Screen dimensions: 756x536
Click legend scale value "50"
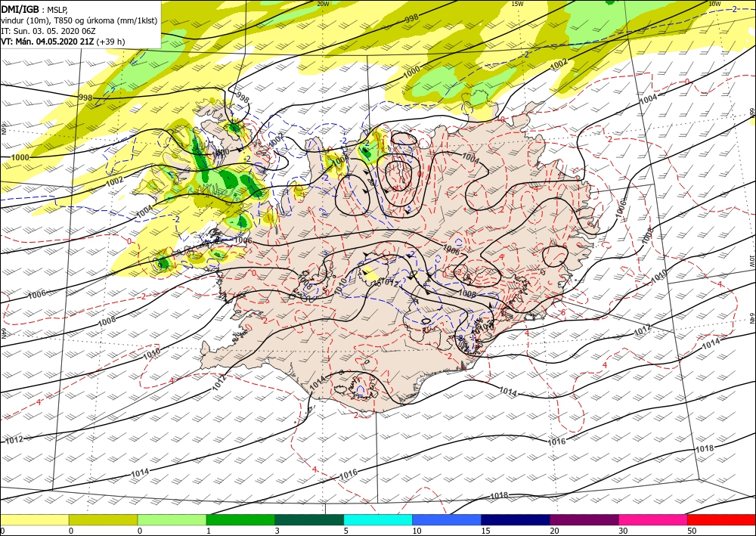click(x=692, y=531)
